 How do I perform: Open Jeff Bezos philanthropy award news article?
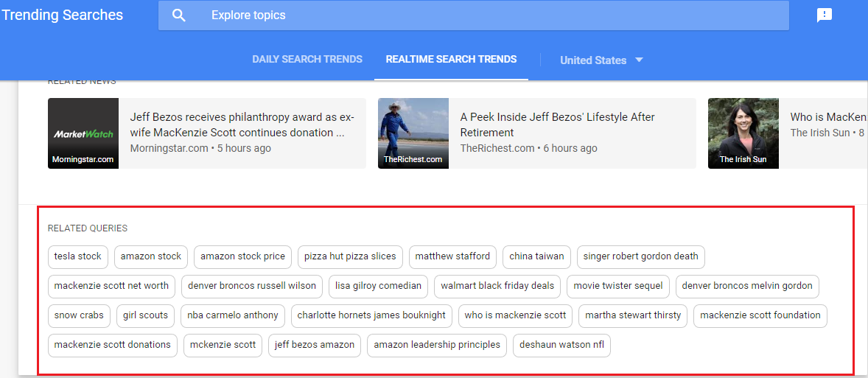coord(242,125)
